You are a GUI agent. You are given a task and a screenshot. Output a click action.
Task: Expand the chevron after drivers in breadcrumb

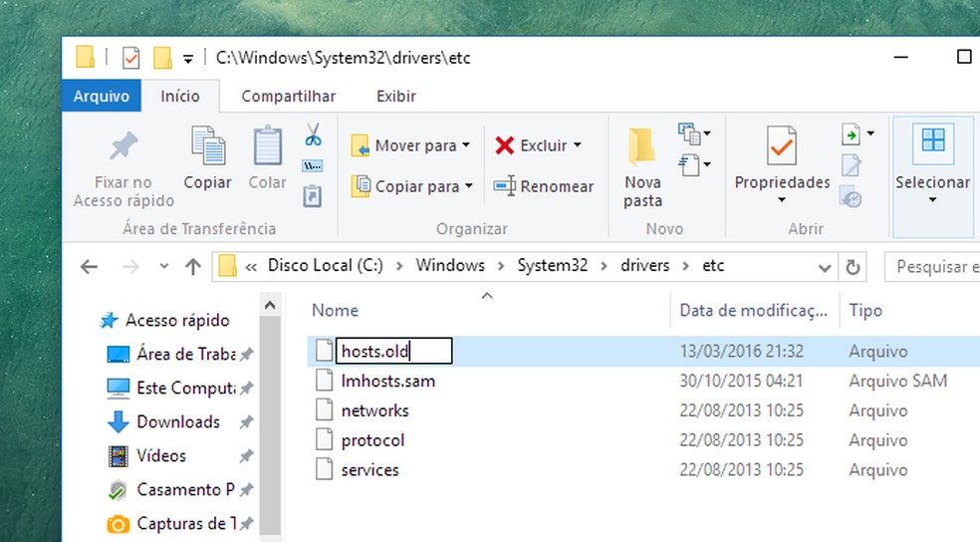pos(685,266)
